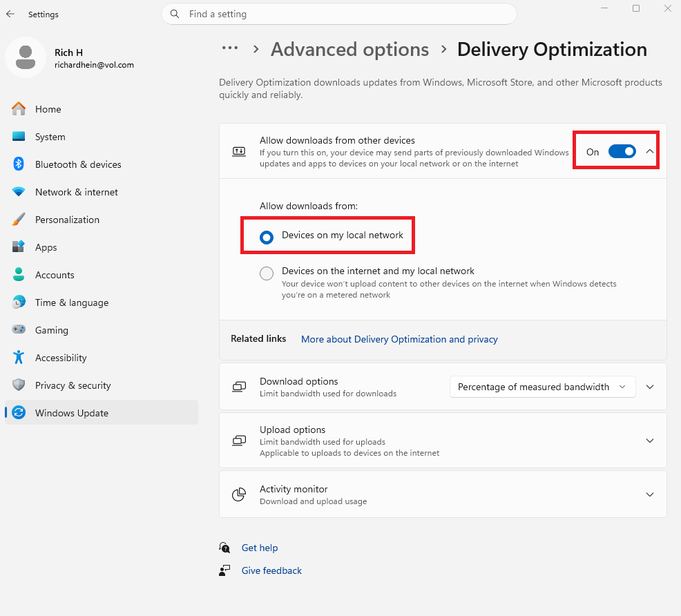Viewport: 681px width, 616px height.
Task: Click the Give feedback link
Action: (x=271, y=570)
